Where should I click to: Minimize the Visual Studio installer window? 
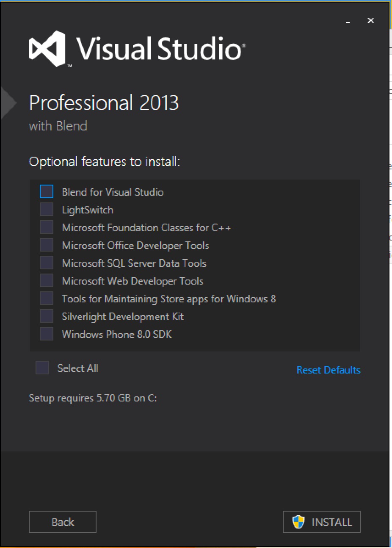348,21
